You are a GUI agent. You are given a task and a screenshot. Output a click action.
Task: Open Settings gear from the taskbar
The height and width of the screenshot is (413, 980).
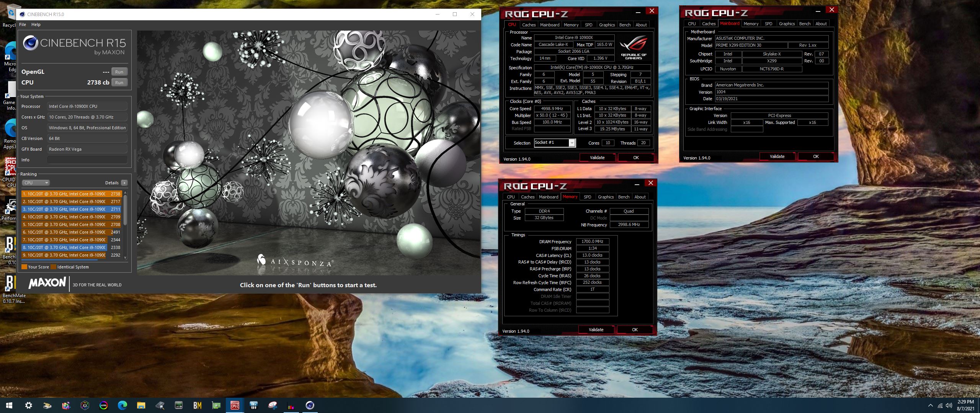point(29,405)
